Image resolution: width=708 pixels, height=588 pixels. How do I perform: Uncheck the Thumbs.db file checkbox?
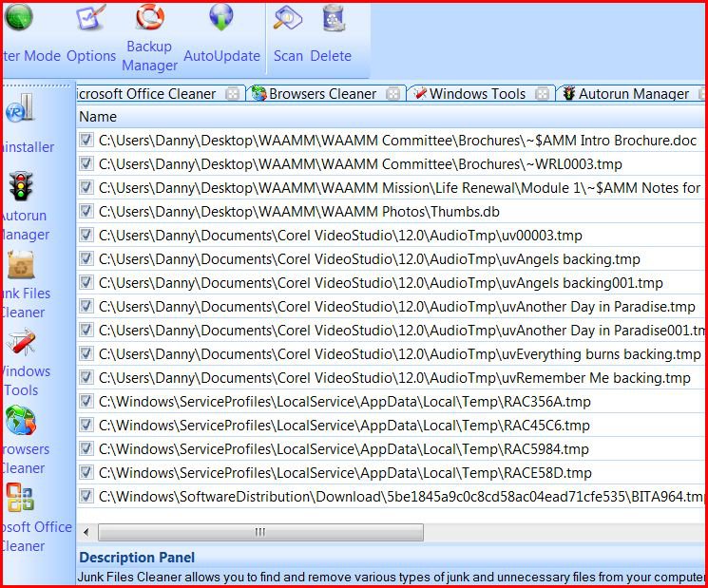(x=86, y=211)
